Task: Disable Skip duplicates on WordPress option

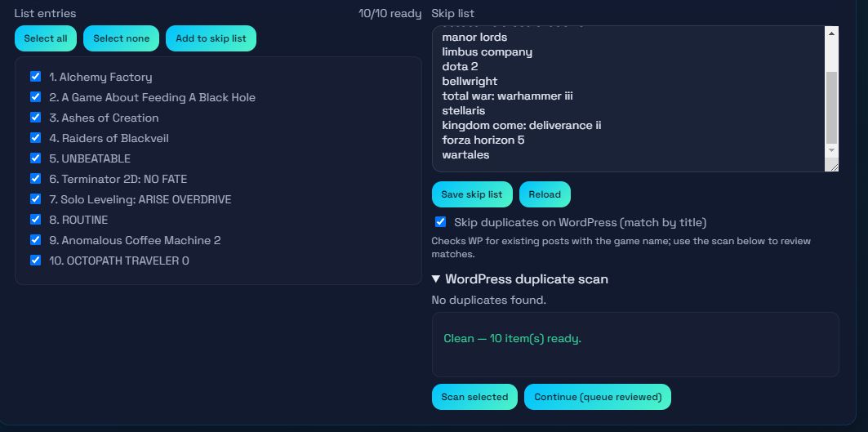Action: pyautogui.click(x=440, y=222)
